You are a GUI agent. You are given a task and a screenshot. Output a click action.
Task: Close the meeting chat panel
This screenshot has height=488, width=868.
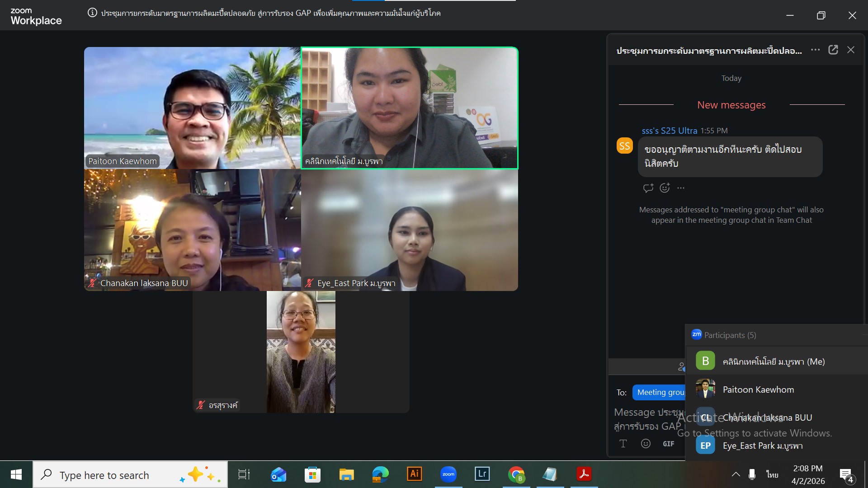850,50
